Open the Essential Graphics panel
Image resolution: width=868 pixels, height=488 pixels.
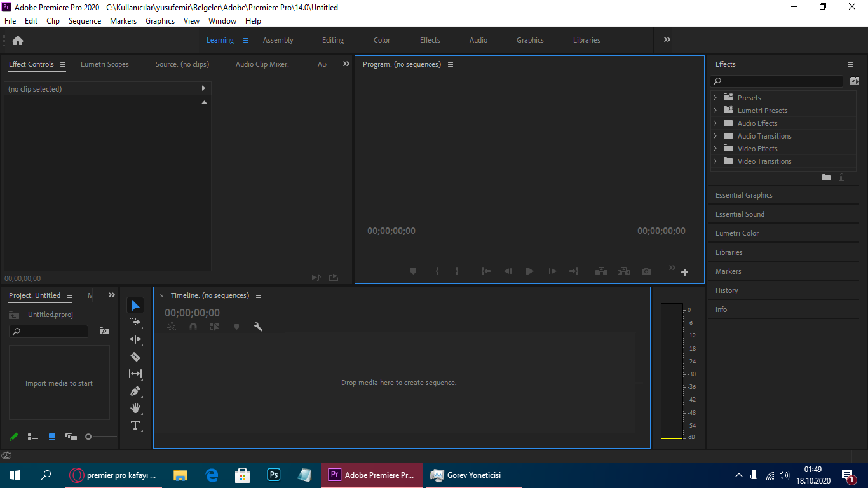coord(744,195)
